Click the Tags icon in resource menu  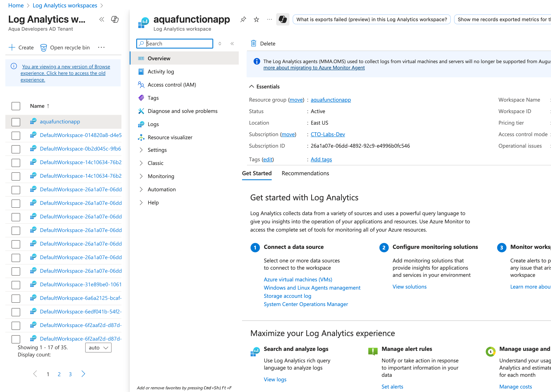click(141, 98)
